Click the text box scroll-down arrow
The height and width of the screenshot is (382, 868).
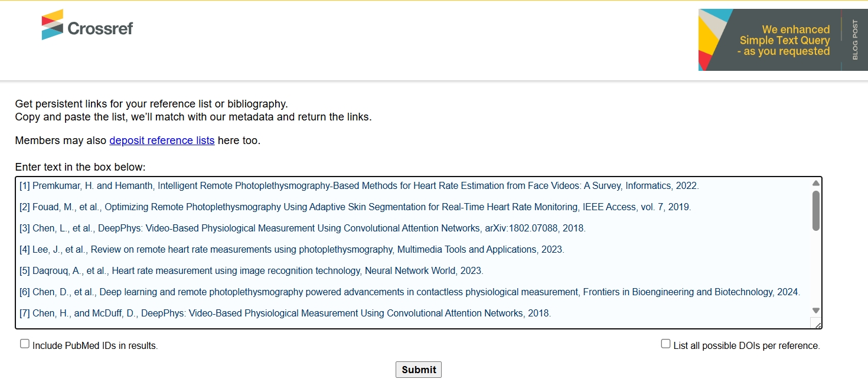pyautogui.click(x=816, y=311)
